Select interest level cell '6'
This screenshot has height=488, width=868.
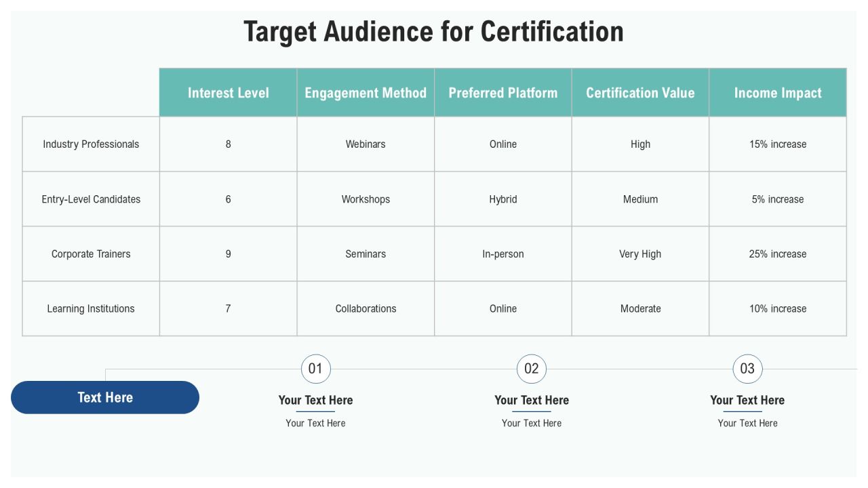pos(229,199)
